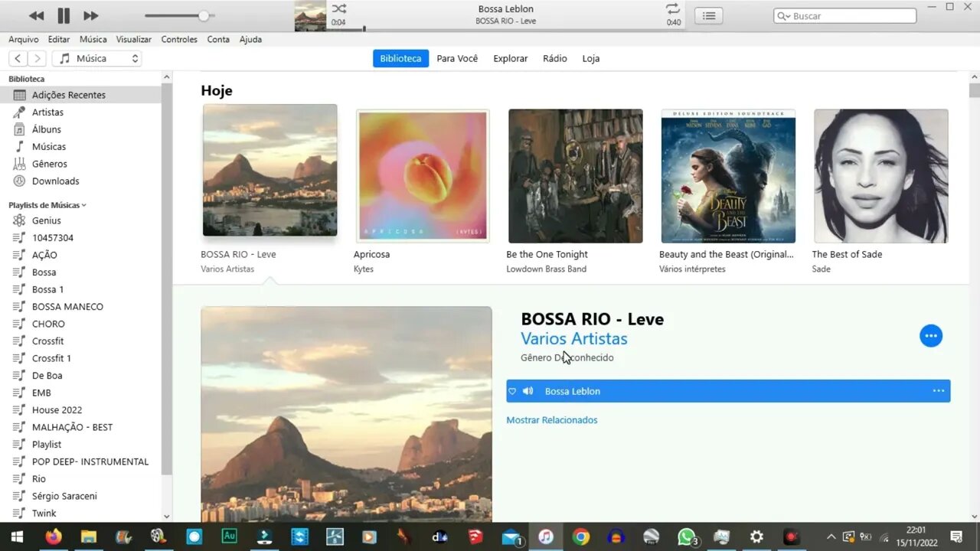Open Windows Start menu
Viewport: 980px width, 551px height.
pyautogui.click(x=17, y=537)
